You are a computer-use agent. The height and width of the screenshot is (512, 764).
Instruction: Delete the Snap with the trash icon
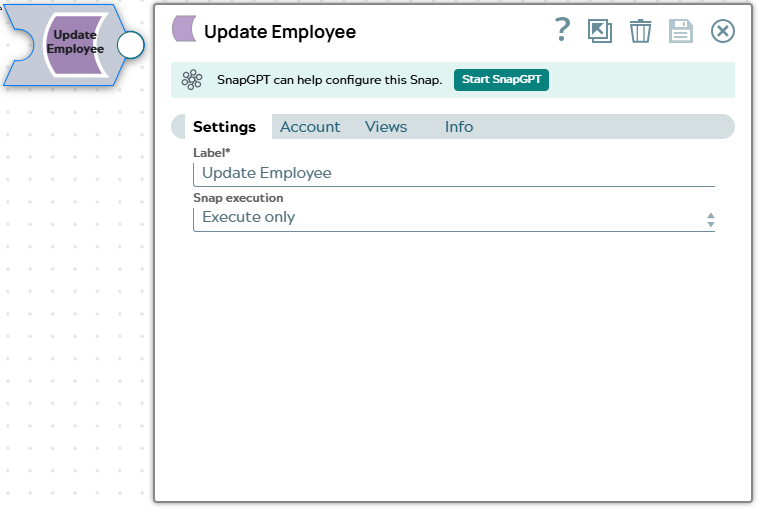click(640, 31)
